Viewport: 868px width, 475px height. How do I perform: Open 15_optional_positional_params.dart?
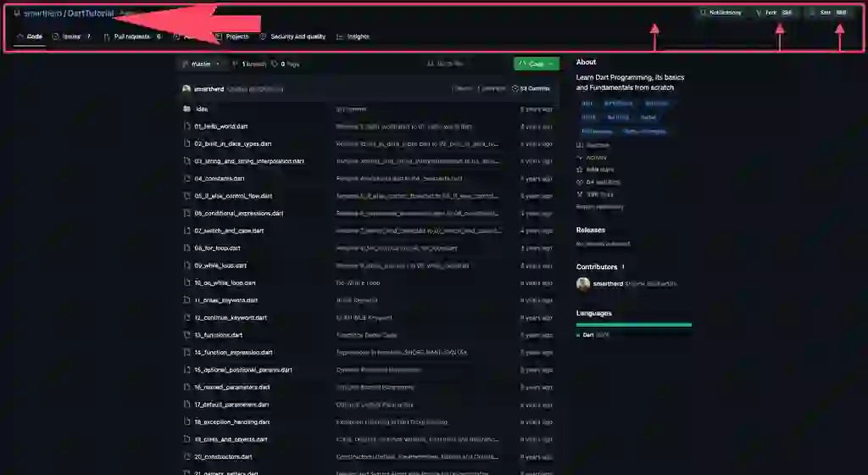[243, 370]
